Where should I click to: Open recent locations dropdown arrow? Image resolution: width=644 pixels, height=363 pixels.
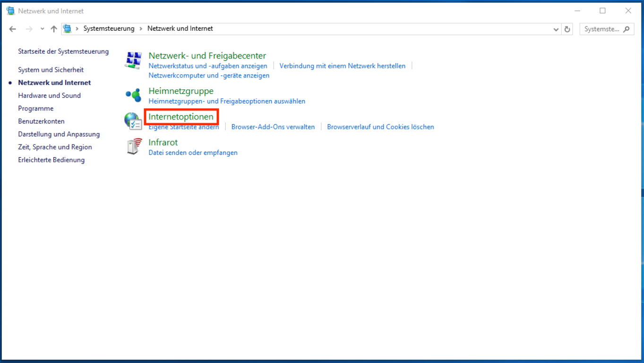click(42, 29)
